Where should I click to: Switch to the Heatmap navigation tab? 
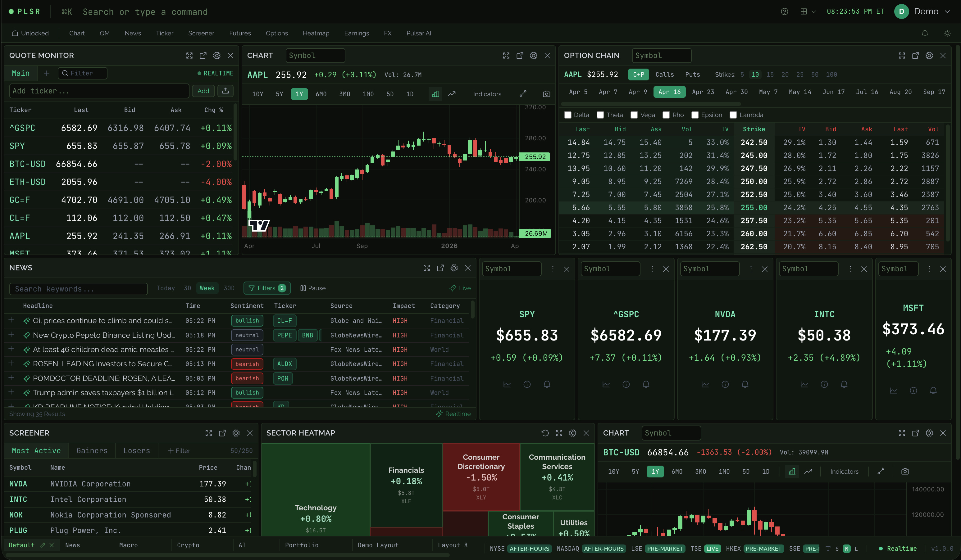click(316, 33)
